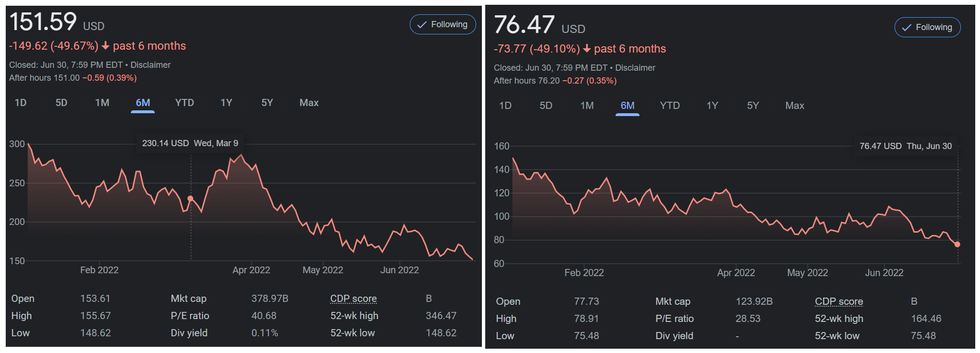Select the 1D tab on left chart
Screen dimensions: 980x353
pyautogui.click(x=21, y=103)
